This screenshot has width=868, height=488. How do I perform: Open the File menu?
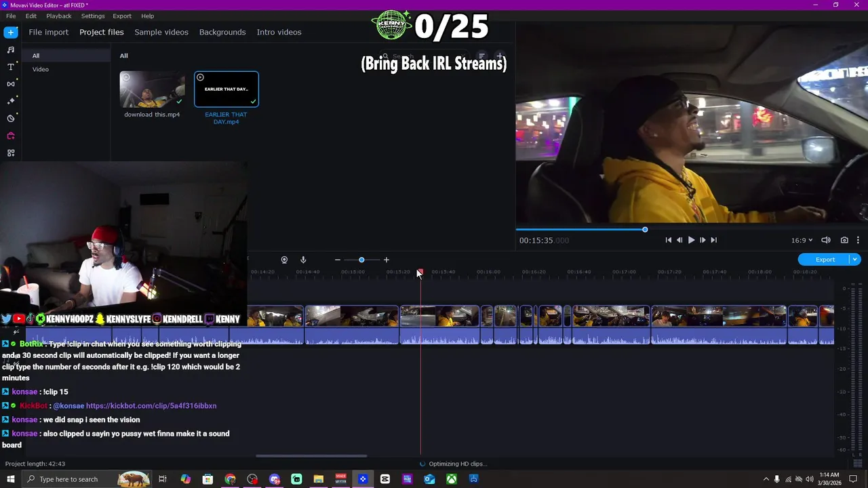[11, 16]
